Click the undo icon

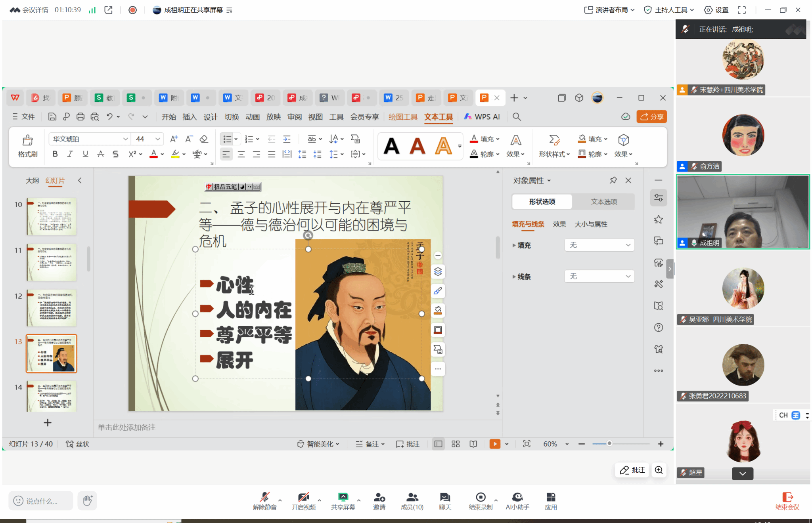point(109,117)
